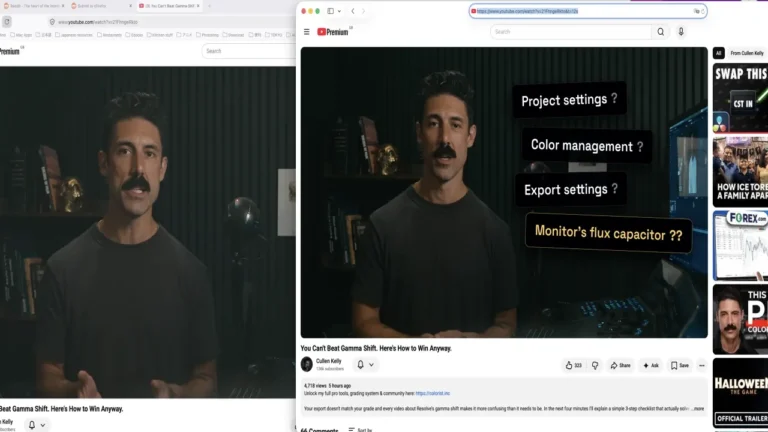Open YouTube guide menu in front window
768x432 pixels.
307,32
